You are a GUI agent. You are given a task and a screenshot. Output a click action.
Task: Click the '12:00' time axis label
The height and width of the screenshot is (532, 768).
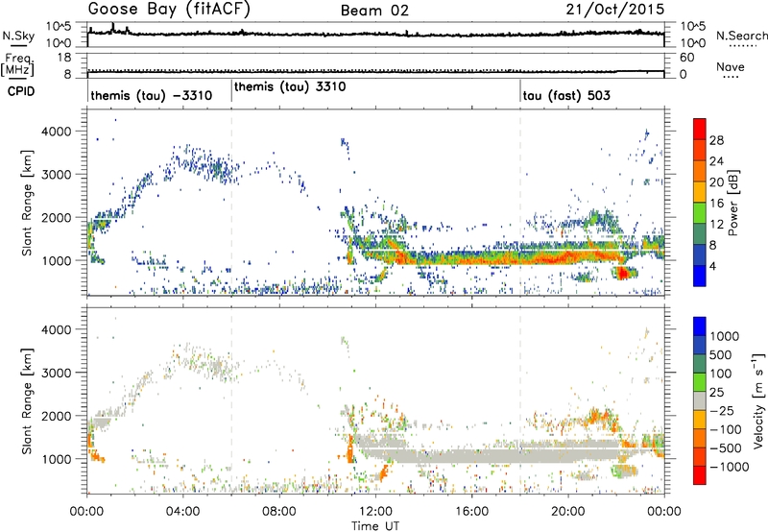click(x=375, y=512)
